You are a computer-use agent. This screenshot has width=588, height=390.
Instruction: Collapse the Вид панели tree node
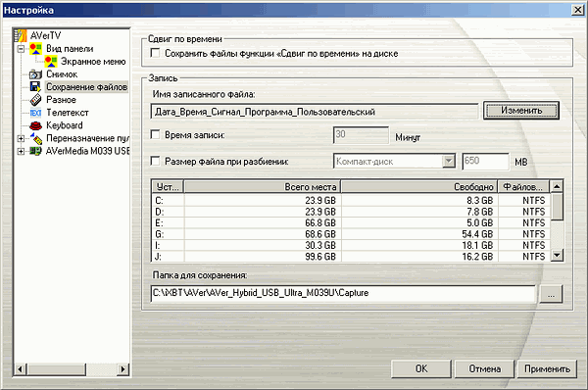click(21, 49)
